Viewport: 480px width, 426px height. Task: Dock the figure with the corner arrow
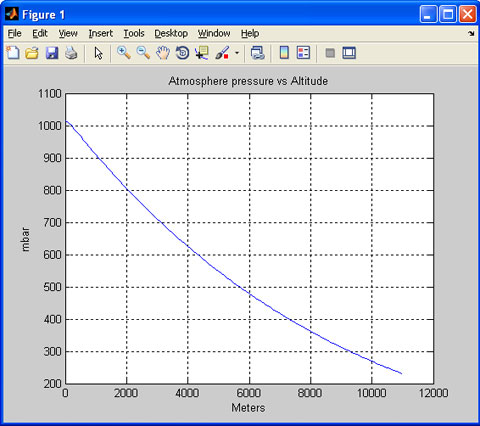(x=471, y=33)
